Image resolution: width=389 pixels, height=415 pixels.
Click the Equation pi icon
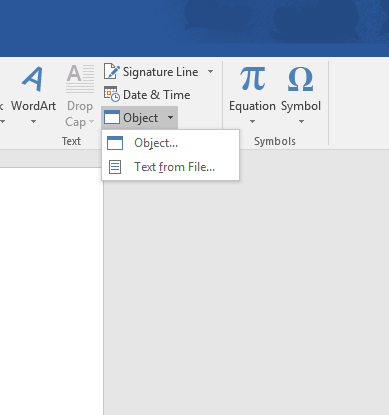(x=253, y=79)
